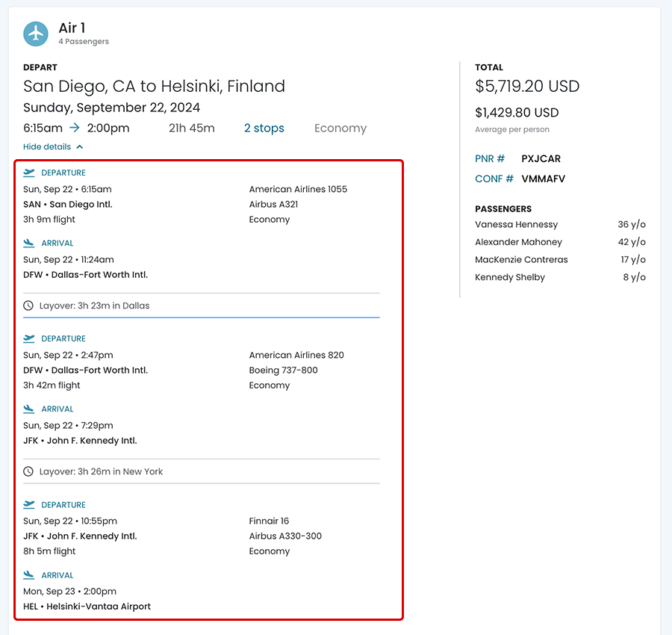
Task: Click the arrow between 6:15am and 2:00pm
Action: click(x=75, y=128)
